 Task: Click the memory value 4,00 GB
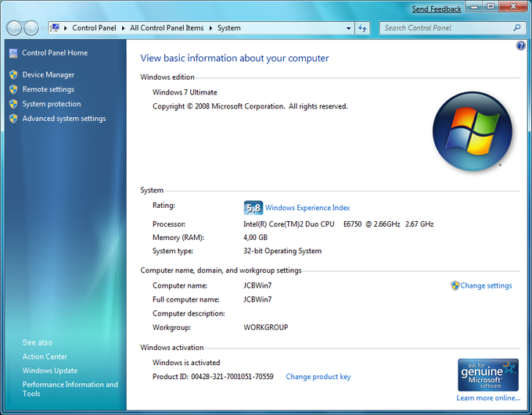(x=256, y=238)
